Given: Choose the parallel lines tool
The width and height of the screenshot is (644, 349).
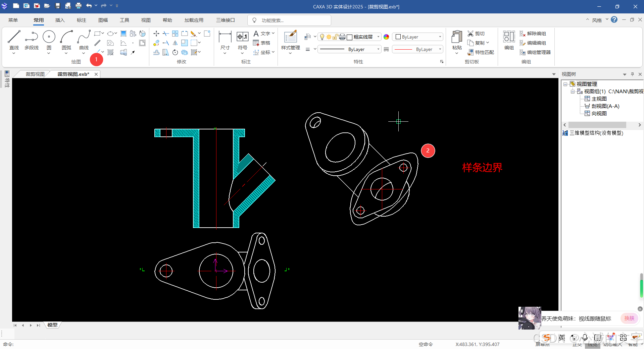Looking at the screenshot, I should (97, 43).
